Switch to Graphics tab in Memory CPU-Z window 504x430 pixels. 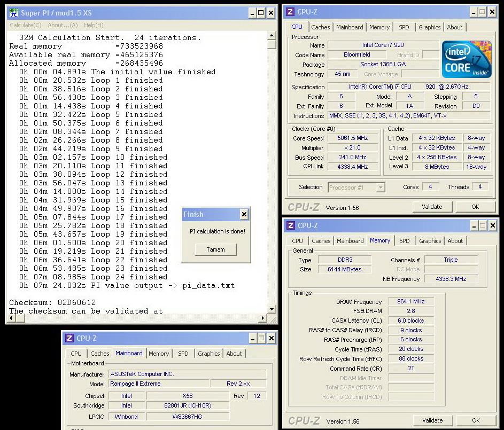pyautogui.click(x=430, y=241)
